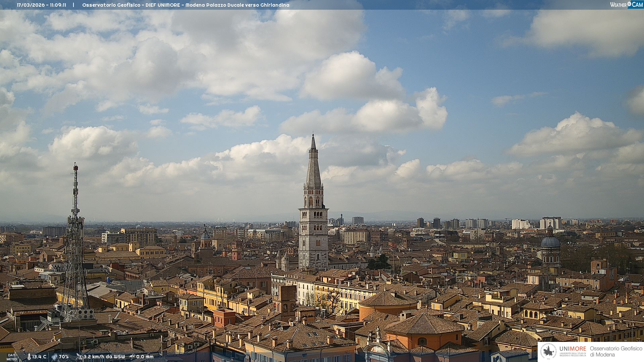Click the camera lens in WeatherCam logo
This screenshot has height=362, width=644.
pos(629,4)
